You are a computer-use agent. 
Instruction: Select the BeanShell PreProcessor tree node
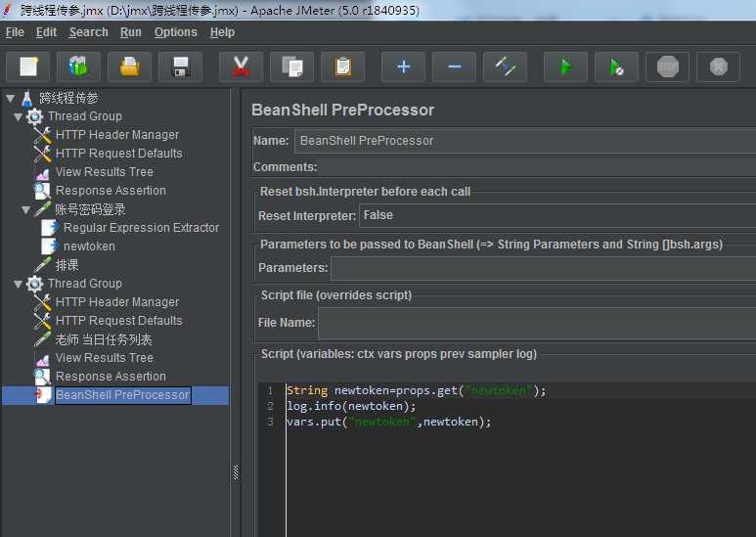(x=123, y=395)
